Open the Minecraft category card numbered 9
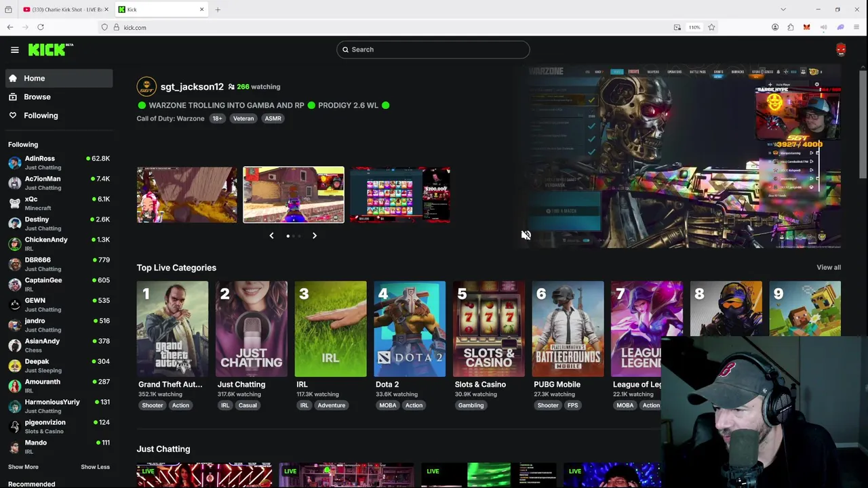This screenshot has width=868, height=488. click(x=805, y=308)
